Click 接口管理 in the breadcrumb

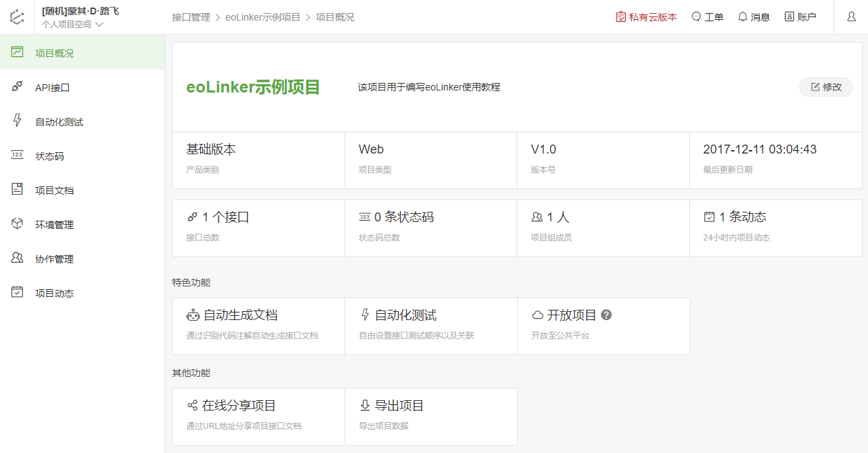pyautogui.click(x=191, y=17)
